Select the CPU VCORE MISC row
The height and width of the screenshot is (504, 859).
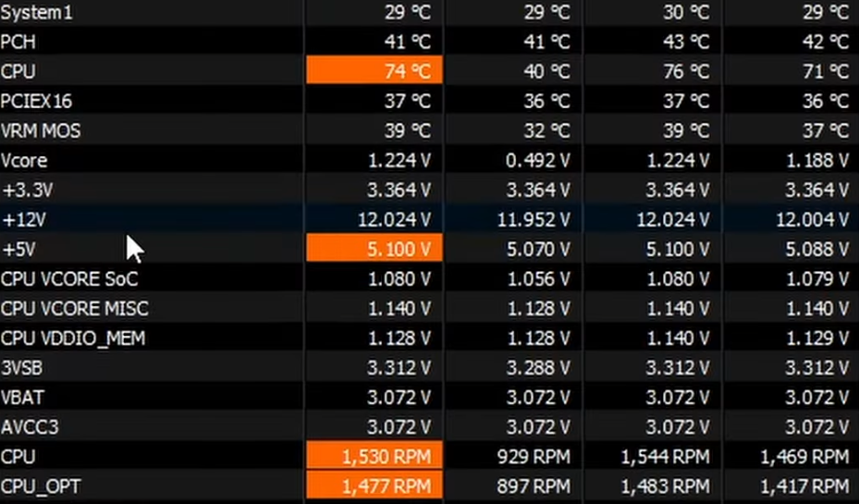click(x=74, y=309)
